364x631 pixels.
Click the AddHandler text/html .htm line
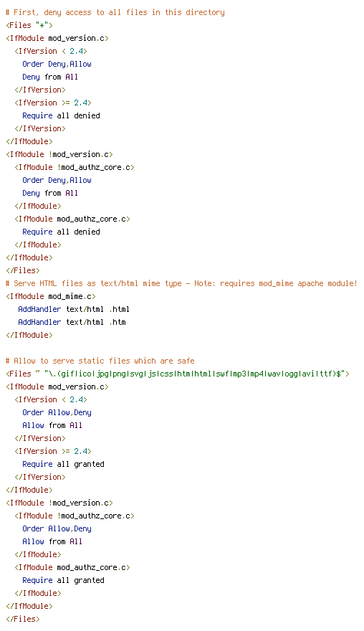pos(72,322)
